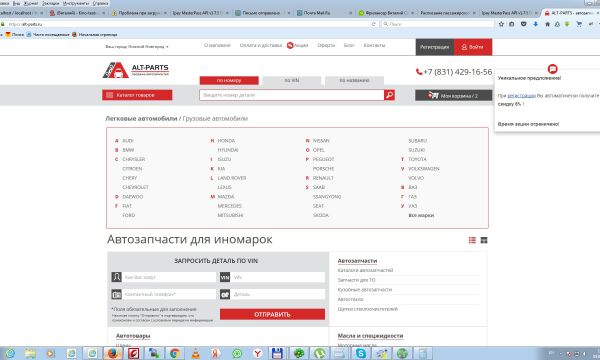Click the red ОТПРАВИТЬ button
This screenshot has height=360, width=600.
coord(272,314)
